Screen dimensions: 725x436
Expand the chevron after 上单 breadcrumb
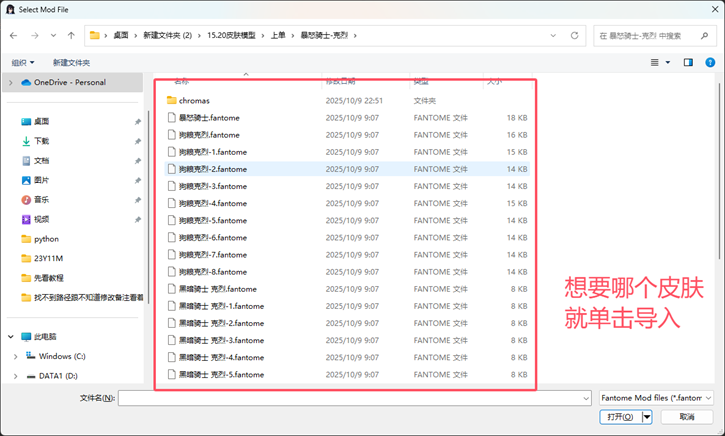point(293,36)
